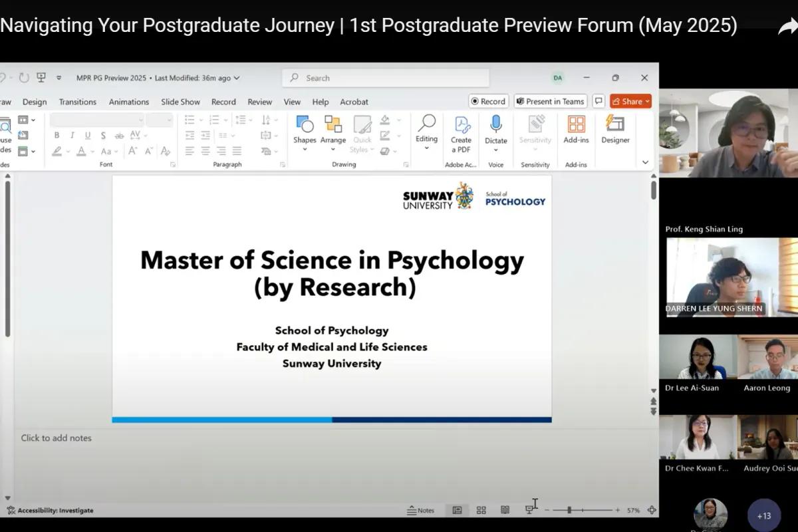Switch to Slide Sorter view

point(481,510)
